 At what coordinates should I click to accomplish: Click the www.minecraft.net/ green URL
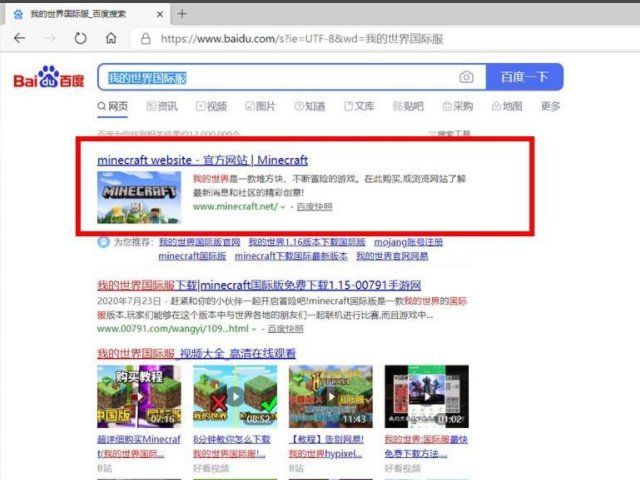(x=235, y=207)
